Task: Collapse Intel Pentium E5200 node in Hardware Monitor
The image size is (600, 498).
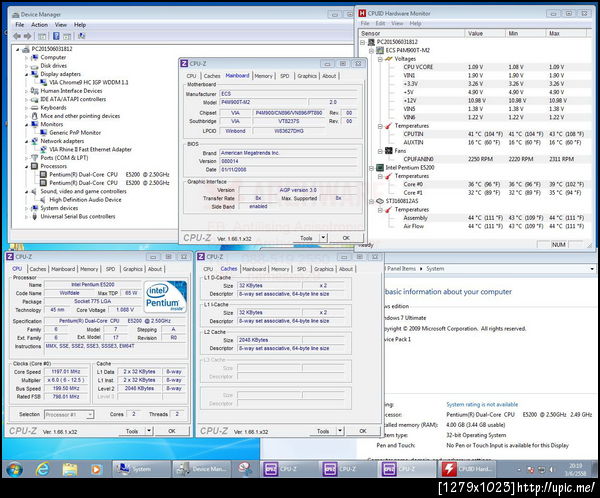Action: point(372,168)
